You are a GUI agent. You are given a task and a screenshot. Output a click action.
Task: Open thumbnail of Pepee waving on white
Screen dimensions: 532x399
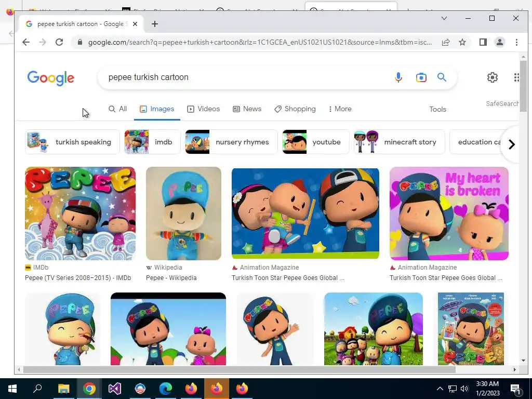275,329
